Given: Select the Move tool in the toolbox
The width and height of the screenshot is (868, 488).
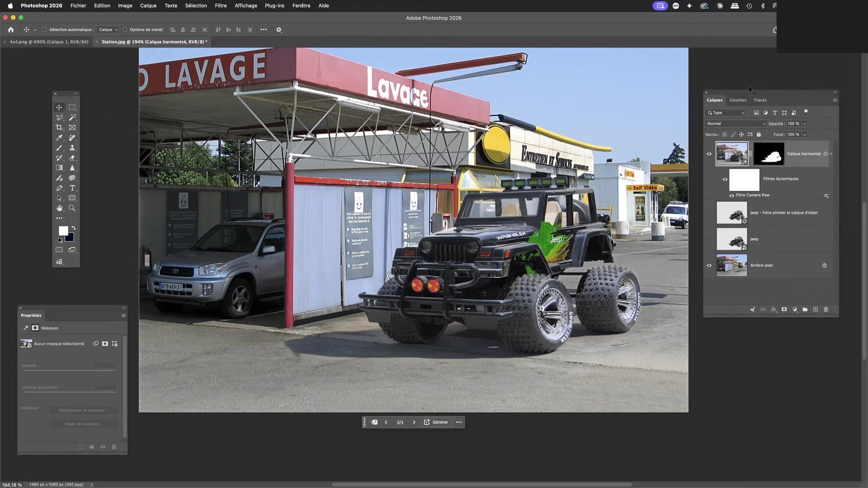Looking at the screenshot, I should click(59, 107).
